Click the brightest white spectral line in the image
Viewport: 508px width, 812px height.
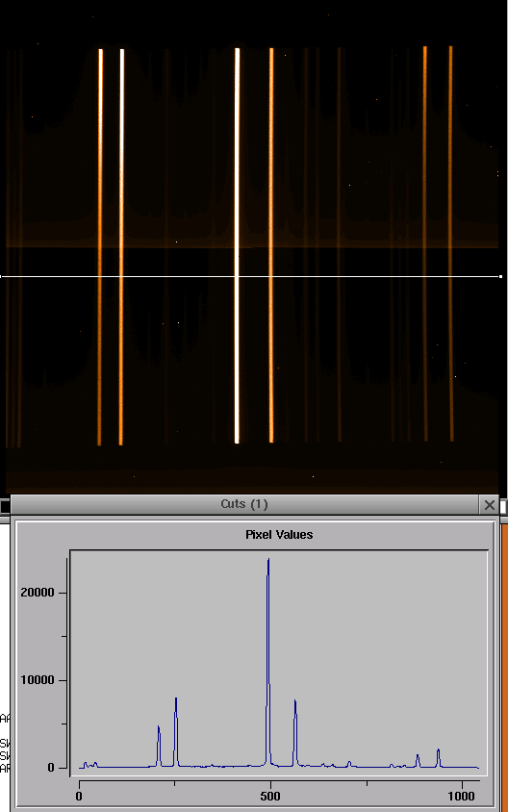[x=238, y=245]
